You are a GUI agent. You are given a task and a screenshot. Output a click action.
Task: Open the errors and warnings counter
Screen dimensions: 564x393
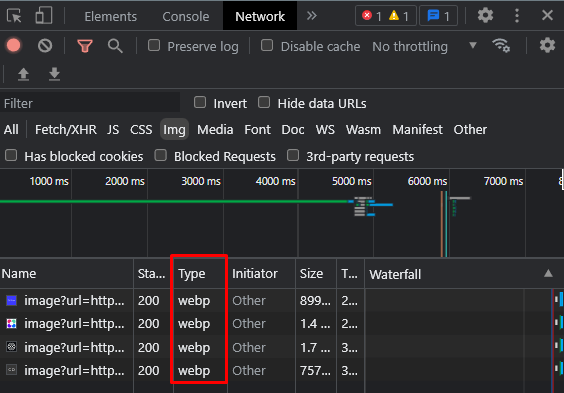[x=386, y=16]
